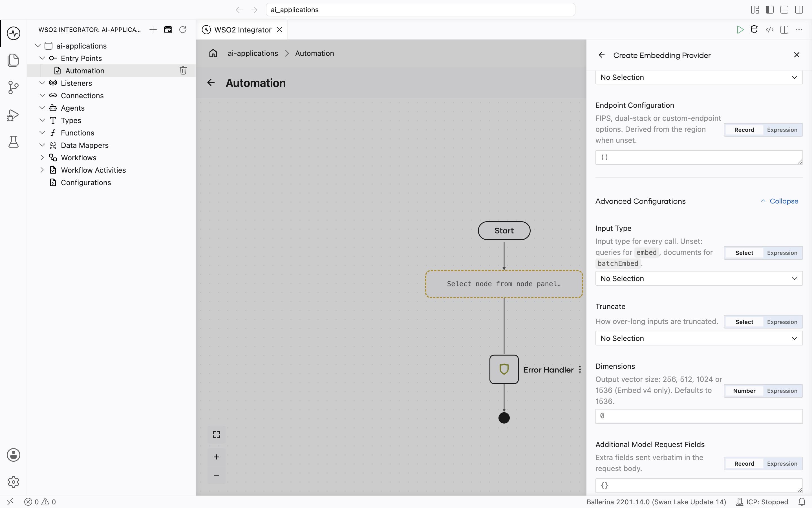Open the Testing flask icon
812x508 pixels.
[x=14, y=142]
